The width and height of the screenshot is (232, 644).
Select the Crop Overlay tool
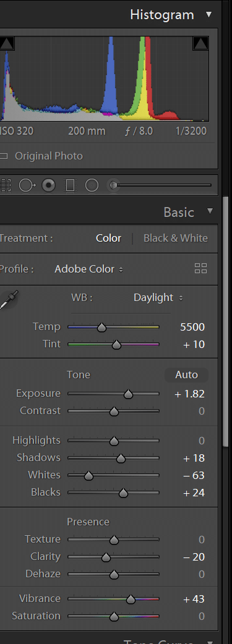(5, 185)
